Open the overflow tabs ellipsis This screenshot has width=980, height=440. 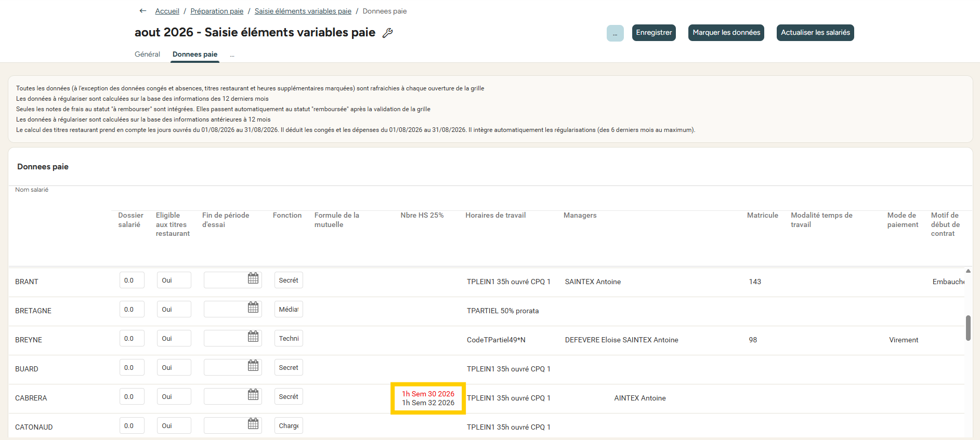pos(232,55)
